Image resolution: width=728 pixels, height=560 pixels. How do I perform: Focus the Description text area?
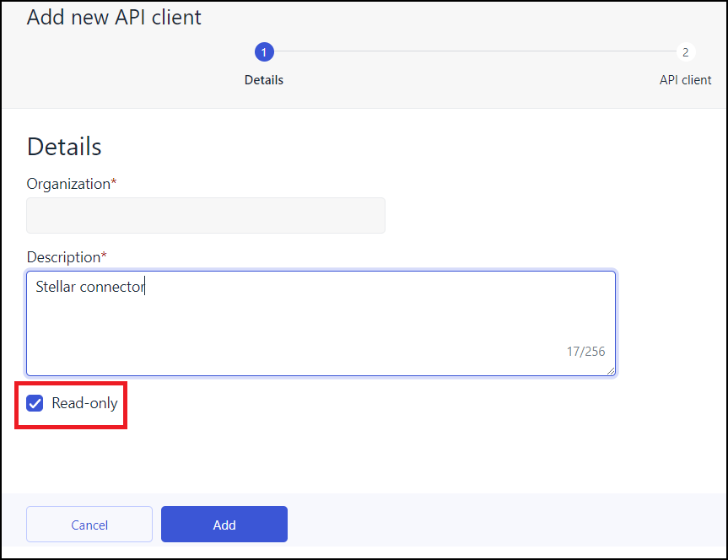click(321, 323)
